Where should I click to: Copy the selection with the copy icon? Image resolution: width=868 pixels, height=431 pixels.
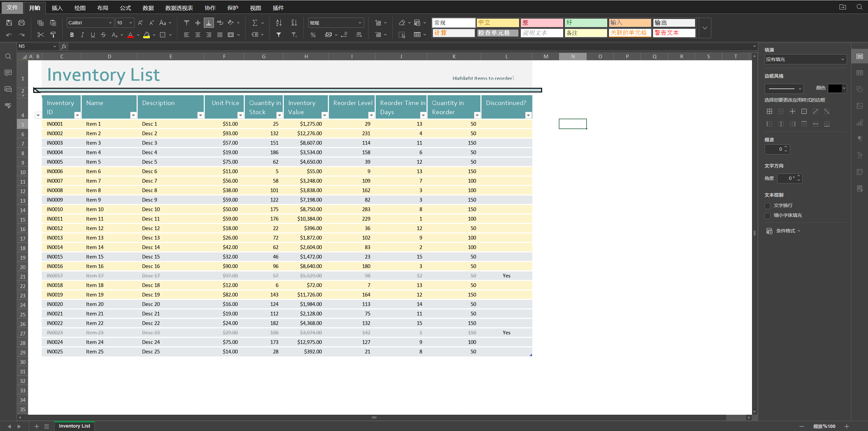40,23
